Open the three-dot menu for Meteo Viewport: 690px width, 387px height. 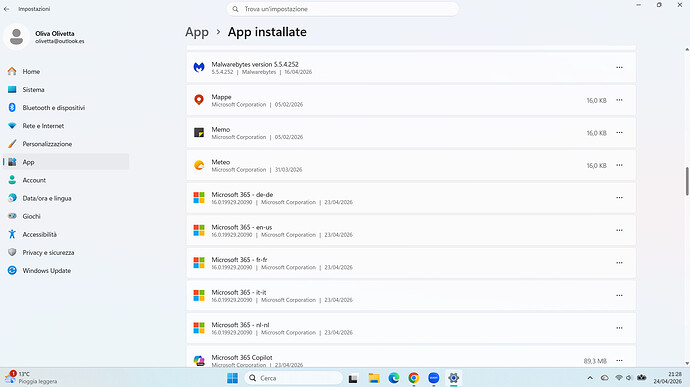tap(619, 165)
